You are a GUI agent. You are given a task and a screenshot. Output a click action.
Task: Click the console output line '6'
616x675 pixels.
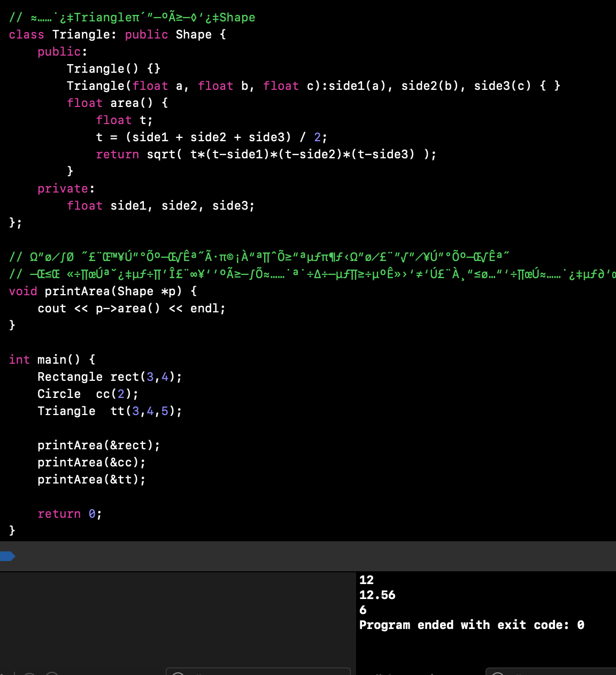pyautogui.click(x=363, y=610)
